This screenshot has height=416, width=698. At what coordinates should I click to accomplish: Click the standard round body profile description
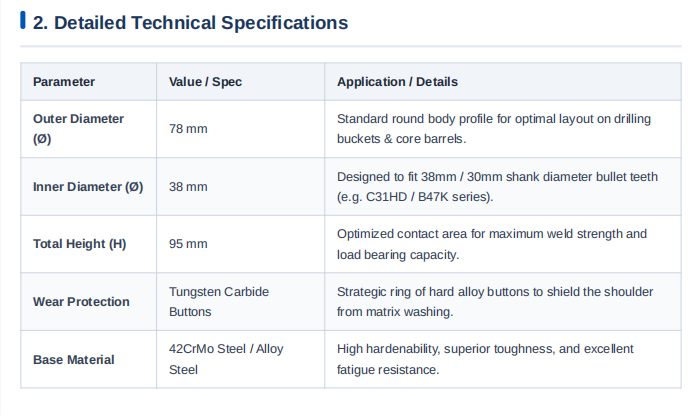click(x=494, y=129)
